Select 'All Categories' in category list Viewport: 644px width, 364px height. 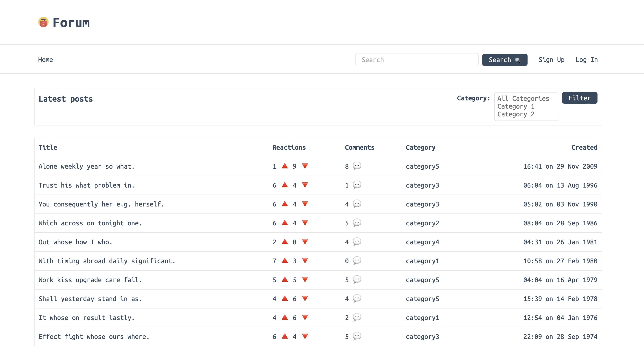[523, 99]
